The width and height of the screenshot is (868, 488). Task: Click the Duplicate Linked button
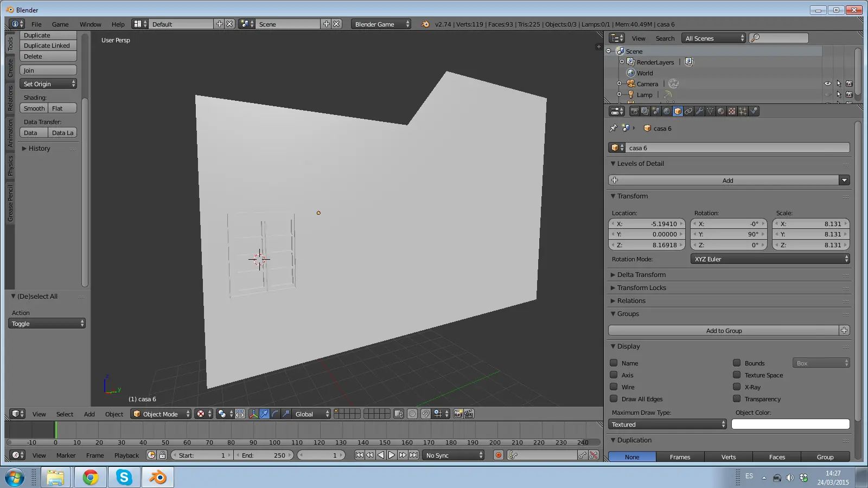coord(48,46)
